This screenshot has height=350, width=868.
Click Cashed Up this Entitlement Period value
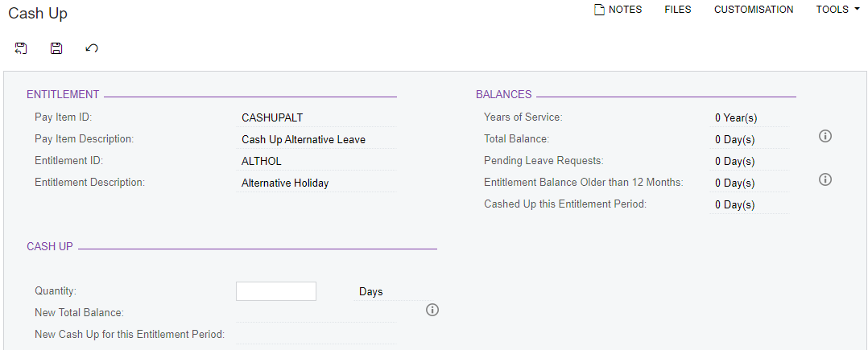[749, 204]
